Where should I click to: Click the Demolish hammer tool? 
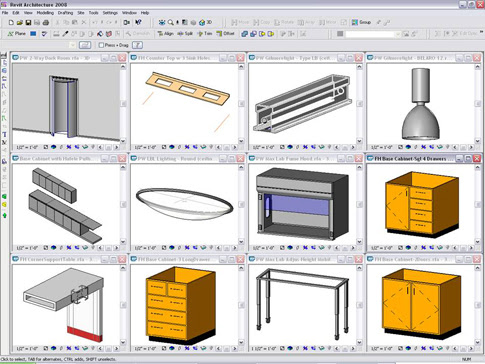pyautogui.click(x=138, y=34)
